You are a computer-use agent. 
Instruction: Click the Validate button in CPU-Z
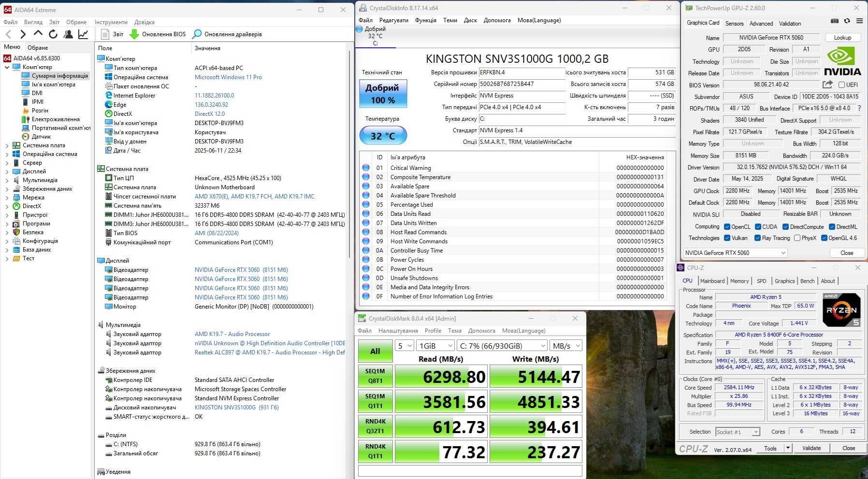tap(811, 448)
